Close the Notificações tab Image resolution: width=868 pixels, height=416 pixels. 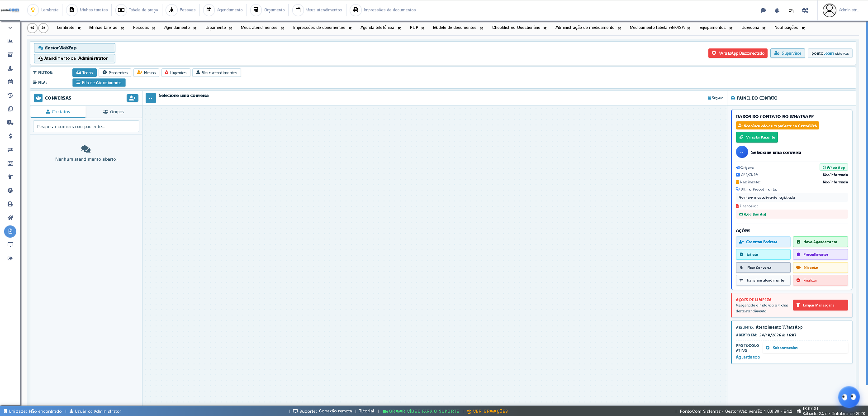point(803,28)
